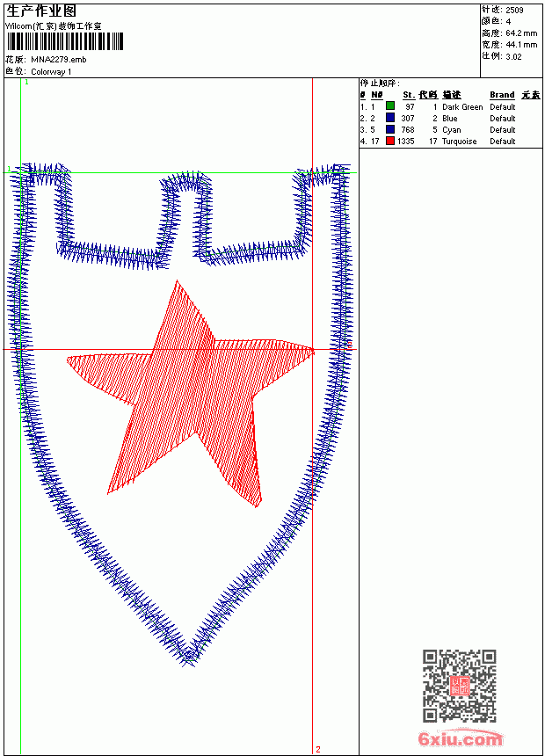Click the red marker 2 at bottom
The height and width of the screenshot is (756, 545).
pyautogui.click(x=318, y=749)
